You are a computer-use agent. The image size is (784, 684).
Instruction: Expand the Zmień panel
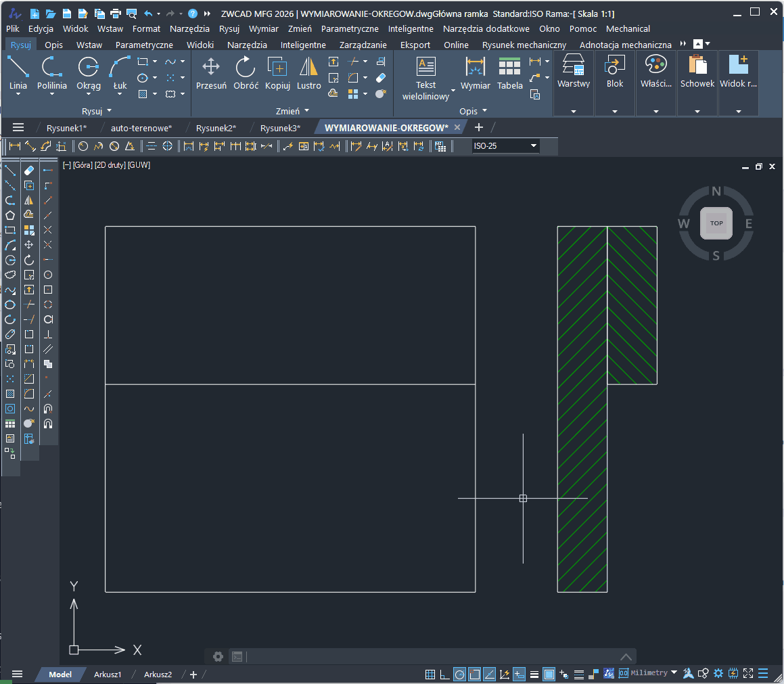coord(292,111)
